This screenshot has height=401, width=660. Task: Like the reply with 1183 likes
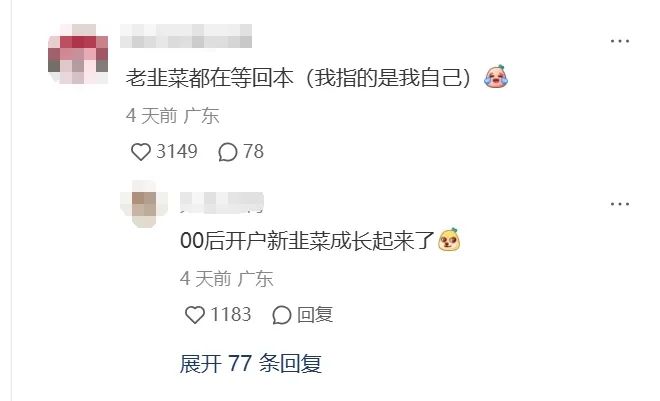click(194, 315)
